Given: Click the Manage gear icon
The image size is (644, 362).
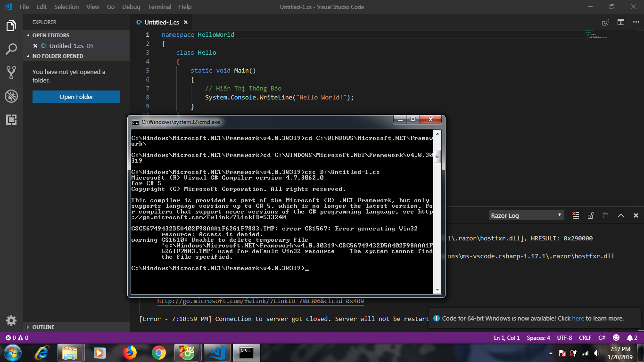Looking at the screenshot, I should (11, 321).
